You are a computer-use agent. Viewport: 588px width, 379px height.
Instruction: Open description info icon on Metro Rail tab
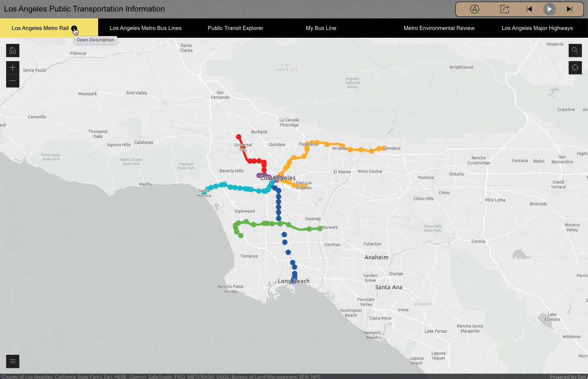click(74, 28)
